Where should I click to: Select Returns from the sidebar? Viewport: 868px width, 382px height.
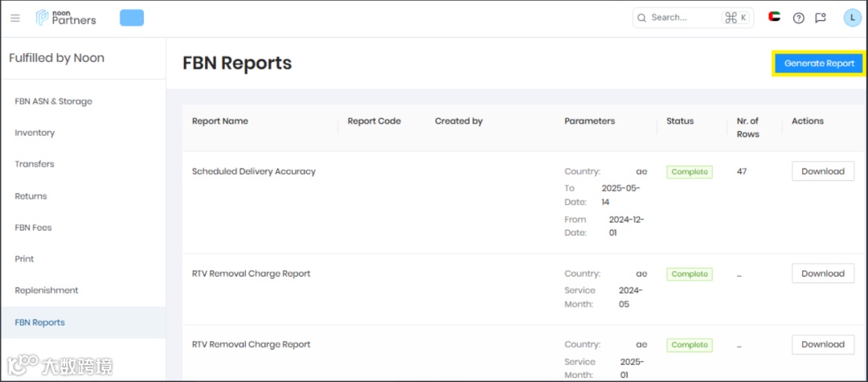click(31, 196)
